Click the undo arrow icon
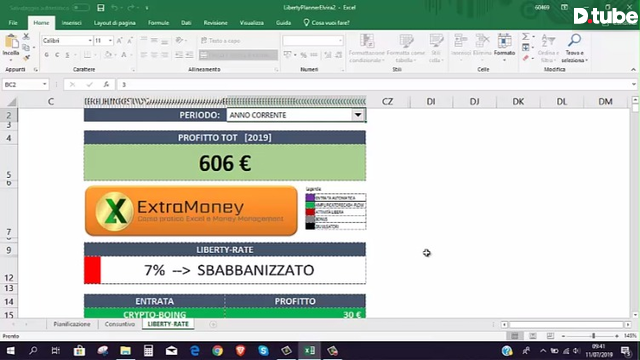This screenshot has width=640, height=360. (115, 8)
